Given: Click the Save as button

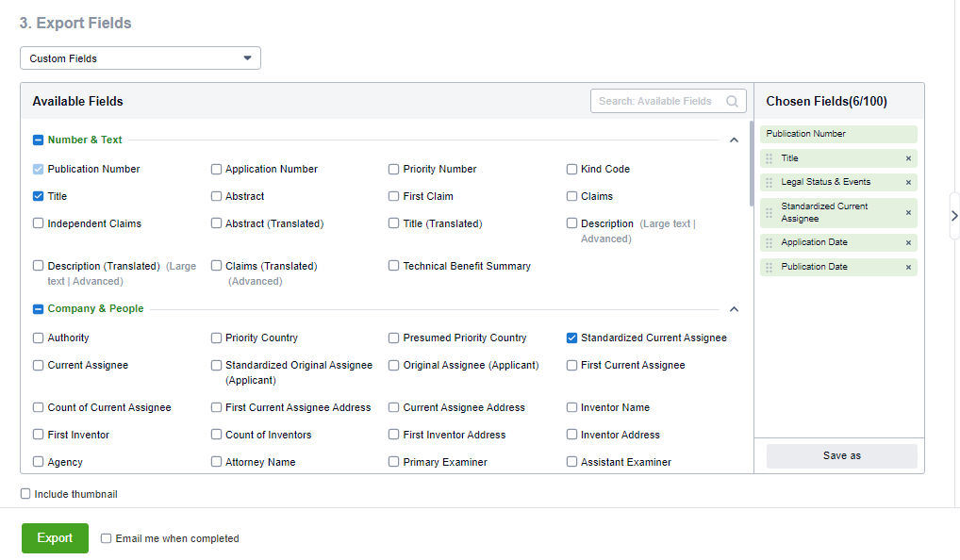Looking at the screenshot, I should pos(841,455).
